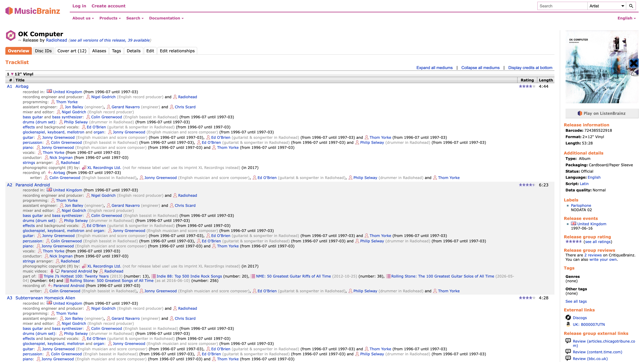The image size is (644, 362).
Task: Open the Search dropdown menu
Action: [x=135, y=18]
